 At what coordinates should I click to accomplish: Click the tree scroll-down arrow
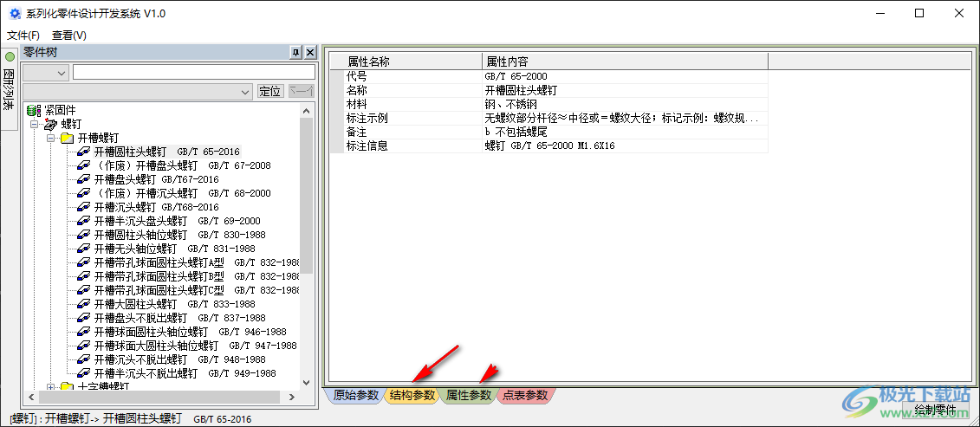point(306,382)
